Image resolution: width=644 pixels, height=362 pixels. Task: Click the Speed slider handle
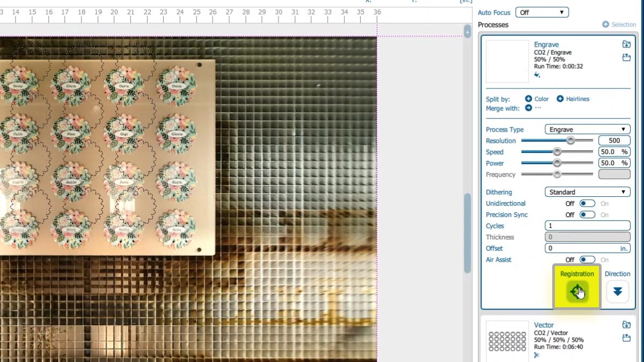click(x=557, y=152)
